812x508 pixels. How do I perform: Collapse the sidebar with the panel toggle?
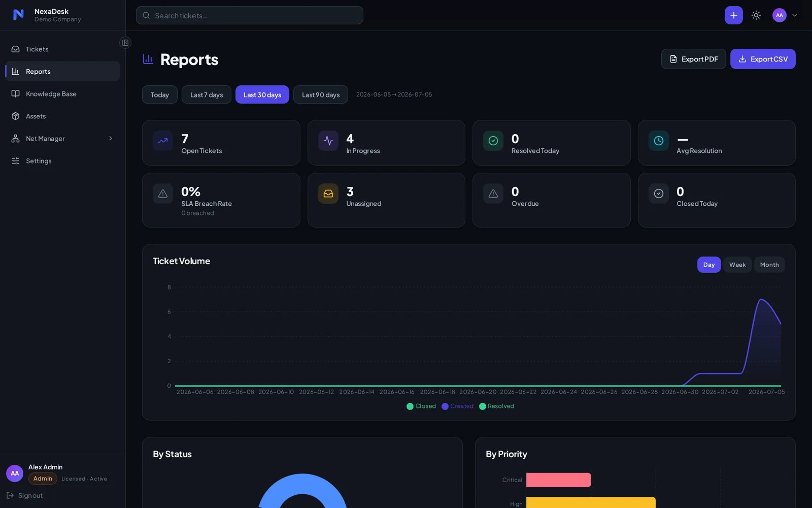(x=125, y=43)
